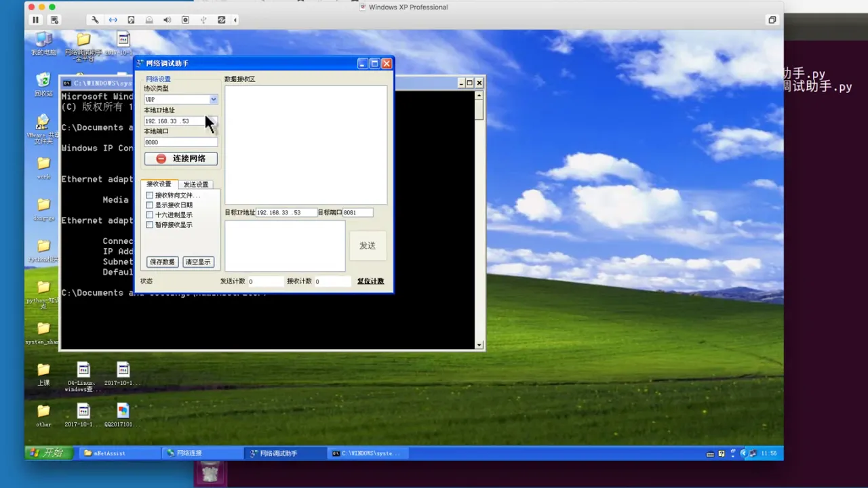Viewport: 868px width, 488px height.
Task: Select the other folder on desktop
Action: [43, 415]
